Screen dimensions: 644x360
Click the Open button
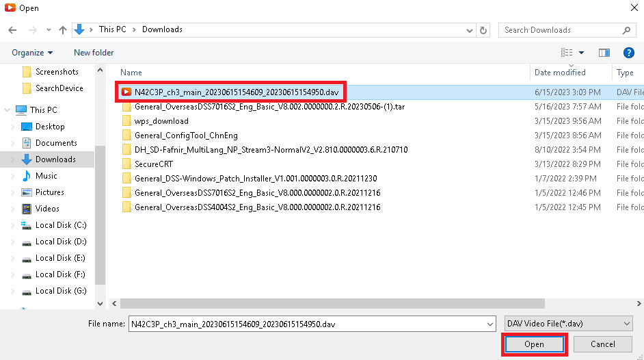pyautogui.click(x=535, y=344)
